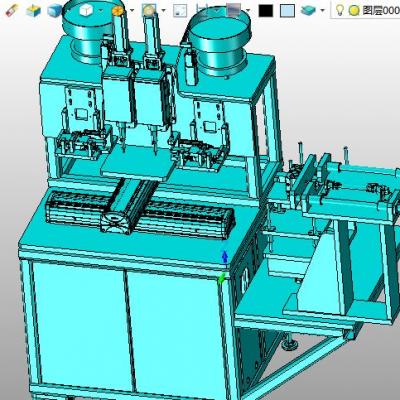Select the yellow-blue box display icon
Viewport: 400px width, 400px height.
pyautogui.click(x=33, y=11)
